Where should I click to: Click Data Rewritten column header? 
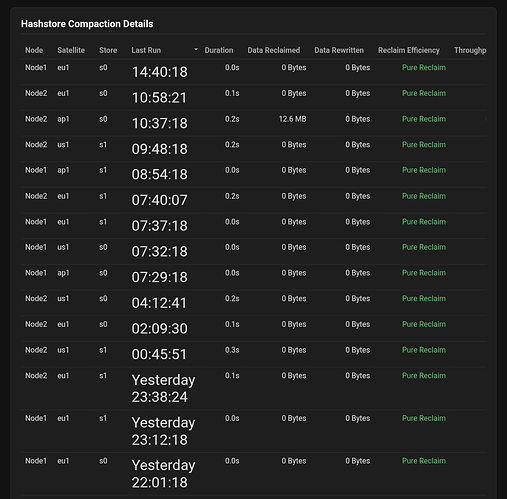click(339, 50)
